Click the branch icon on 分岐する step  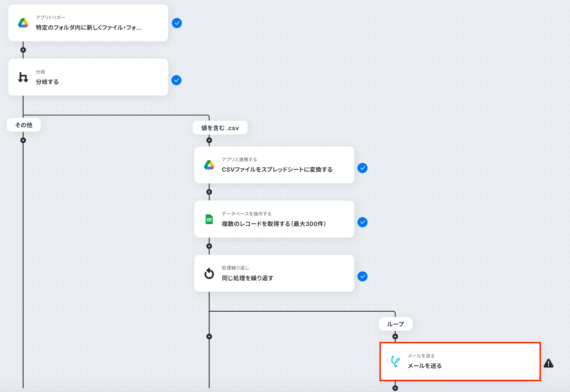23,77
